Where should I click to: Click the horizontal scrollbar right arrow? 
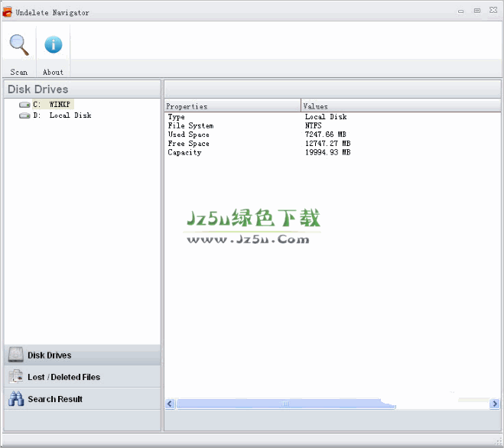496,403
